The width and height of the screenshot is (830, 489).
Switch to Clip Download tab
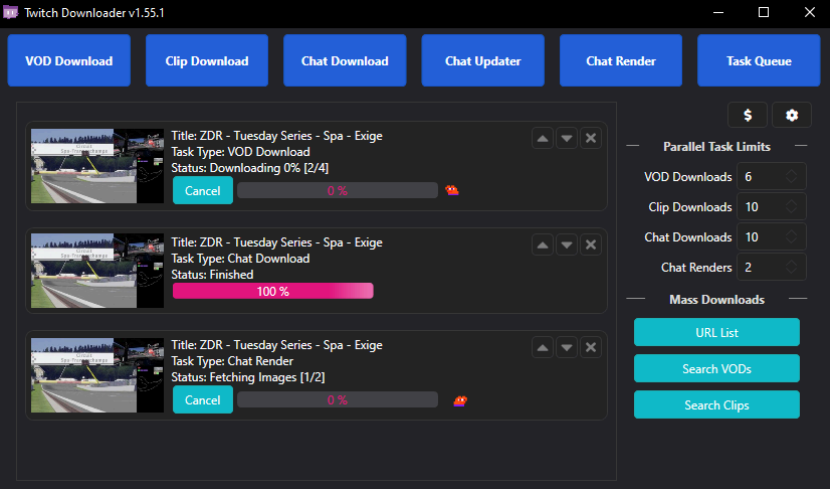[207, 60]
